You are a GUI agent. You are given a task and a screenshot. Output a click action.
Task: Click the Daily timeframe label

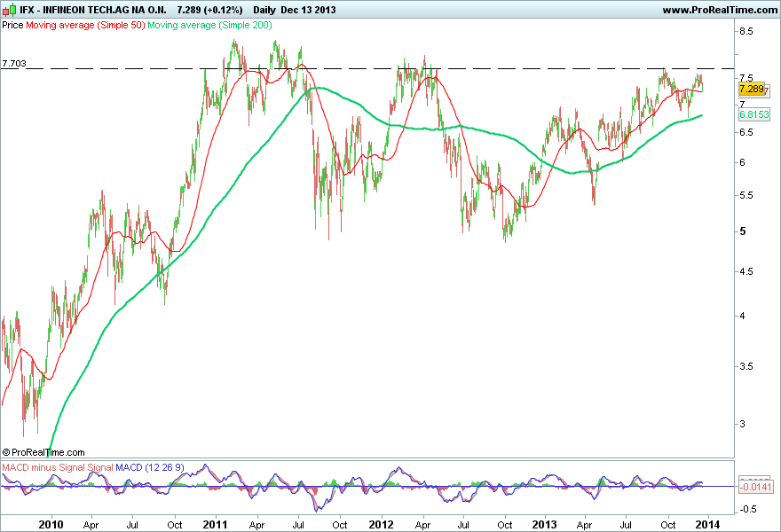tap(264, 10)
